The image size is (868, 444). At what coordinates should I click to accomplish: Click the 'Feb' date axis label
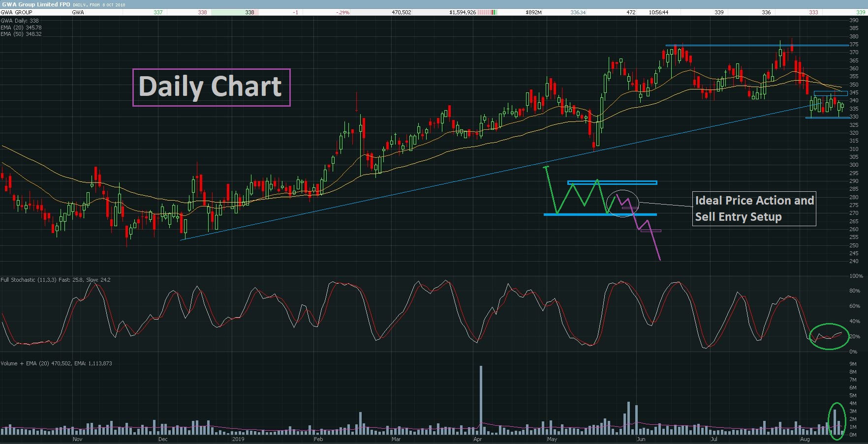coord(318,439)
